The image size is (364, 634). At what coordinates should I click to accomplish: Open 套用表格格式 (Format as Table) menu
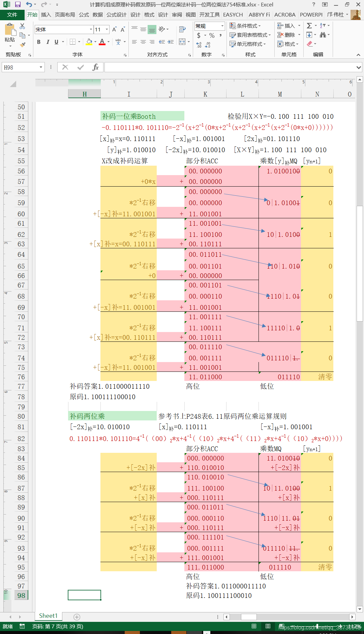tap(250, 35)
